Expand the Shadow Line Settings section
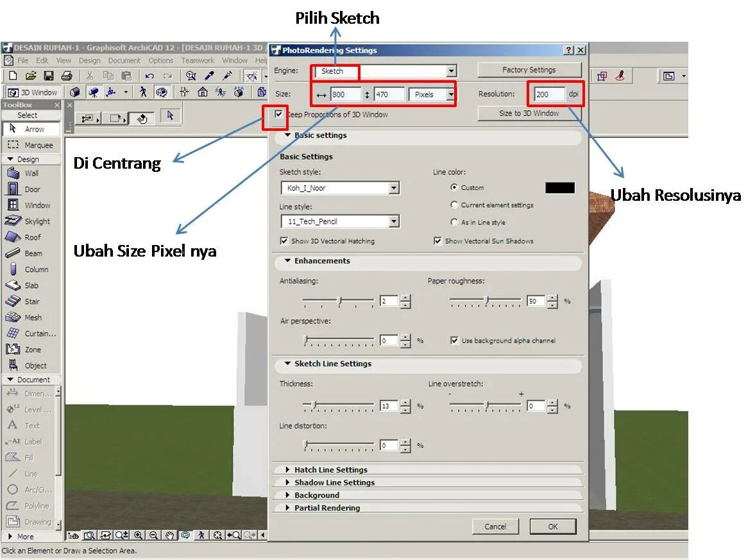The image size is (755, 560). tap(287, 482)
